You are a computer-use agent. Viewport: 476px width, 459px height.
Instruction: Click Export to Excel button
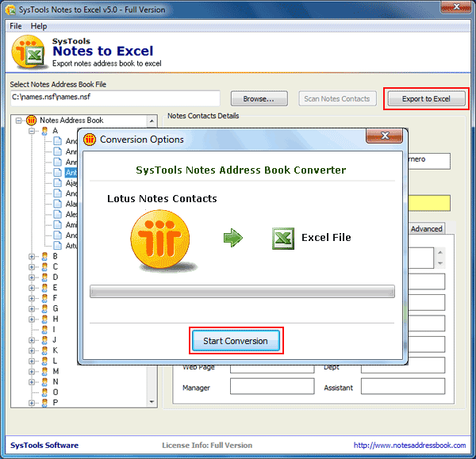[426, 98]
